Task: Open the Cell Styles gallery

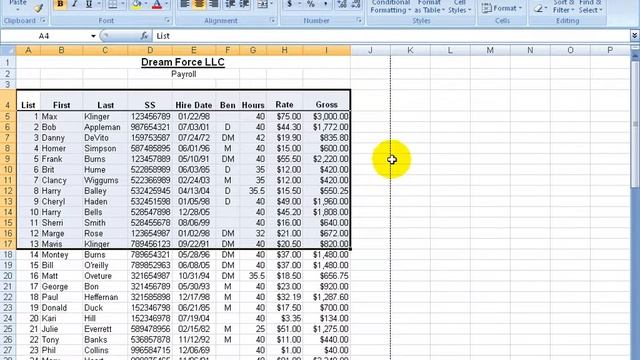Action: tap(460, 7)
